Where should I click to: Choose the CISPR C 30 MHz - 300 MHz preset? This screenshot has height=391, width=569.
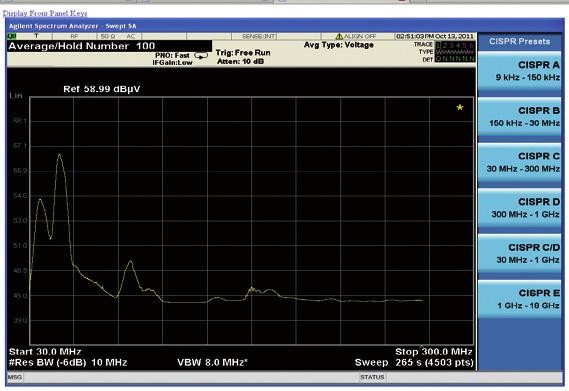tap(520, 163)
